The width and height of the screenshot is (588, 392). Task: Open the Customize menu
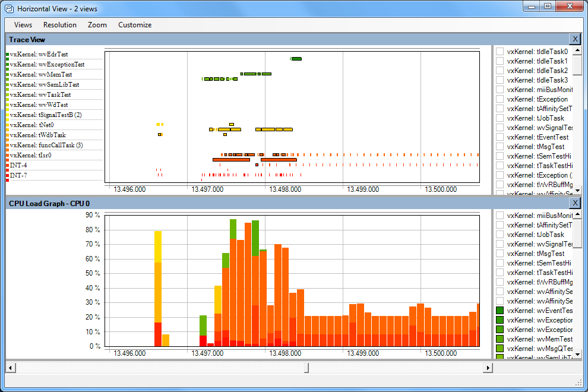point(135,25)
